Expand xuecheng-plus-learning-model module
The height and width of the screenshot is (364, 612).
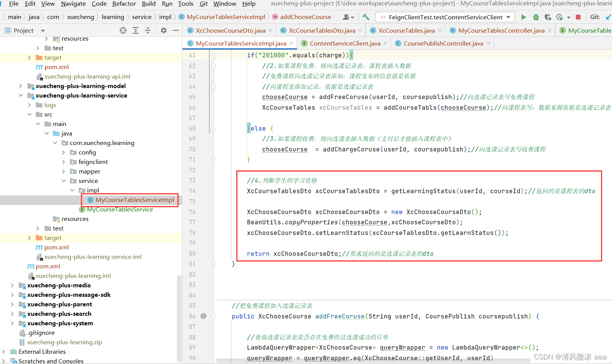tap(21, 86)
